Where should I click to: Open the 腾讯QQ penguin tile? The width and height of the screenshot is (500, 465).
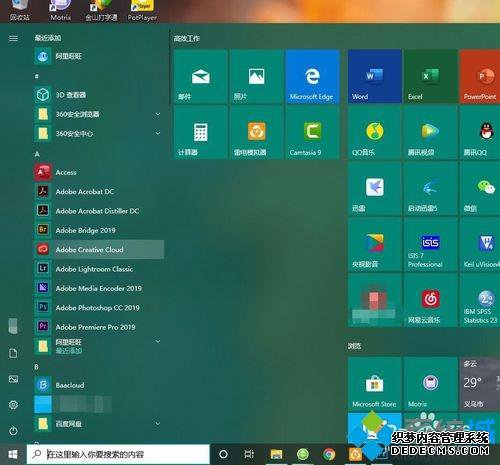pos(480,132)
